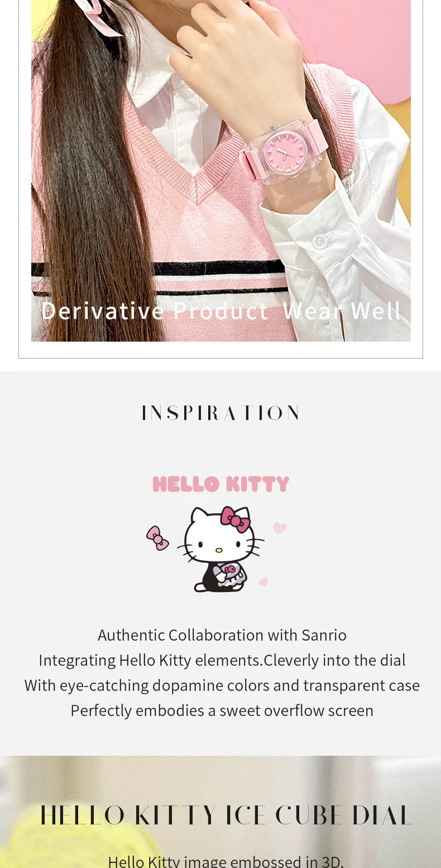
Task: Click the pink hair ribbon in photo
Action: (99, 15)
